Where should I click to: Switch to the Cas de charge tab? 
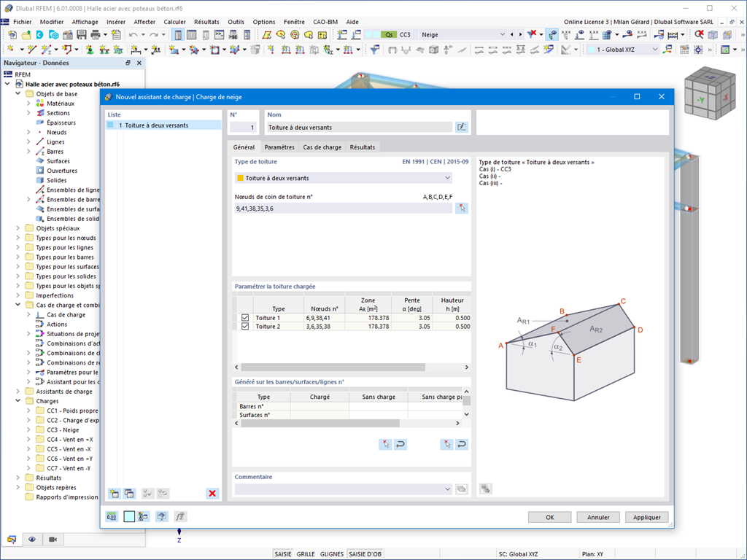pyautogui.click(x=322, y=147)
